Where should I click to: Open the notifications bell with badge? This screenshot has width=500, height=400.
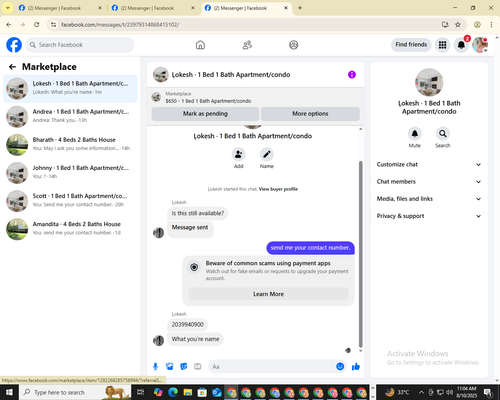pos(461,45)
